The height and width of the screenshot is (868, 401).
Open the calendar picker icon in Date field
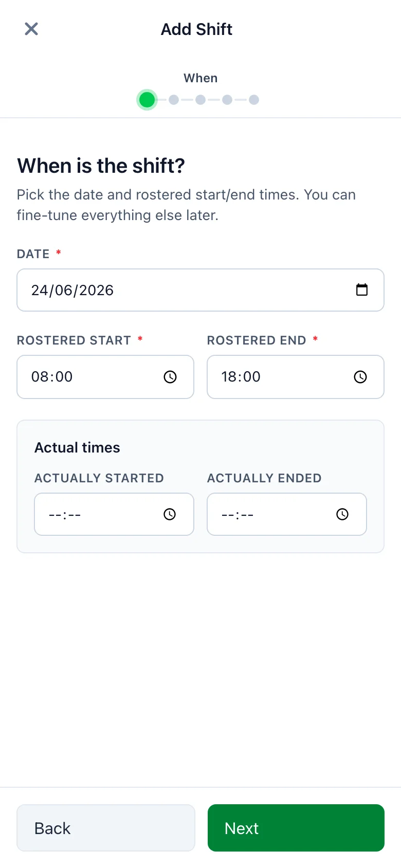[362, 290]
